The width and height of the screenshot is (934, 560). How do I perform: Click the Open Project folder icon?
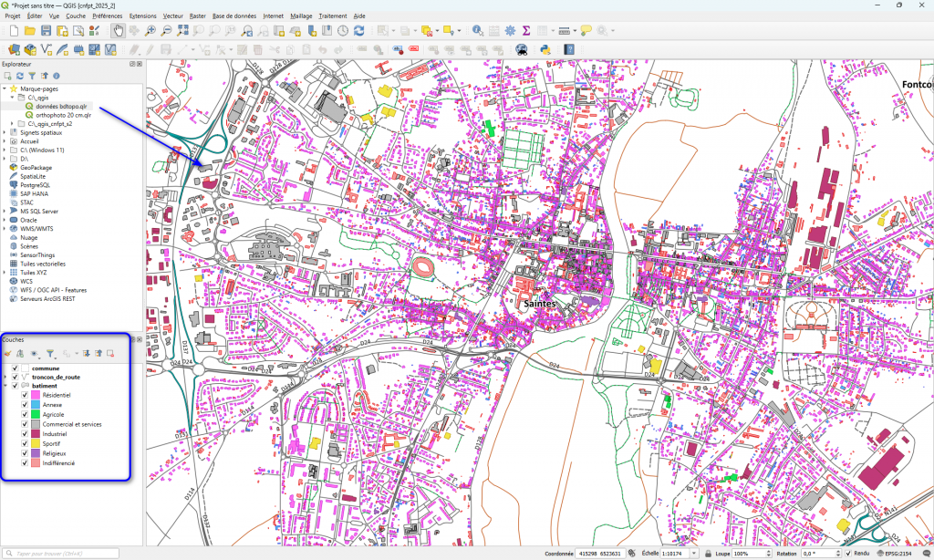[28, 31]
